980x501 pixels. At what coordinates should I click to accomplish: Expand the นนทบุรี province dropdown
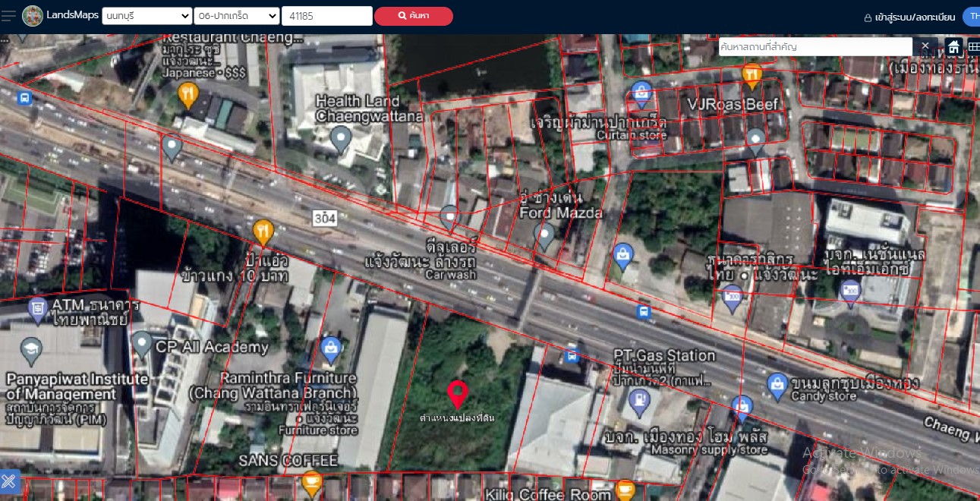point(147,16)
